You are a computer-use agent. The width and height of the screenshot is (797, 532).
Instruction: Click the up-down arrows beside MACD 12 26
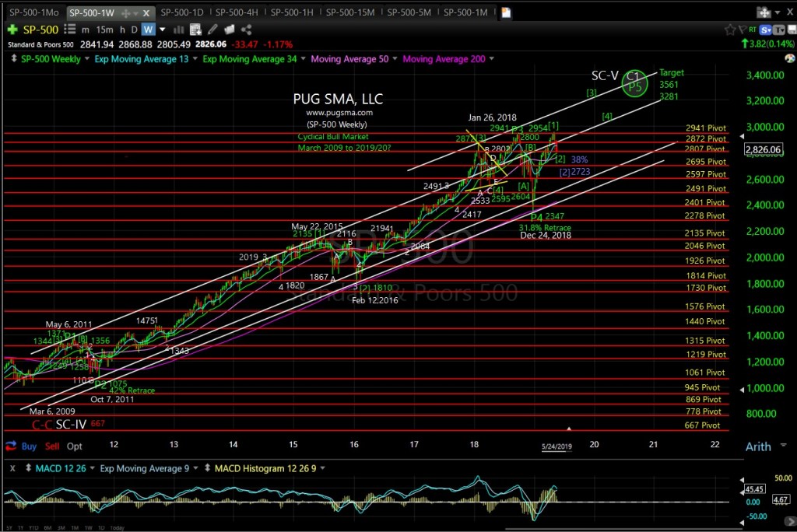tap(29, 468)
